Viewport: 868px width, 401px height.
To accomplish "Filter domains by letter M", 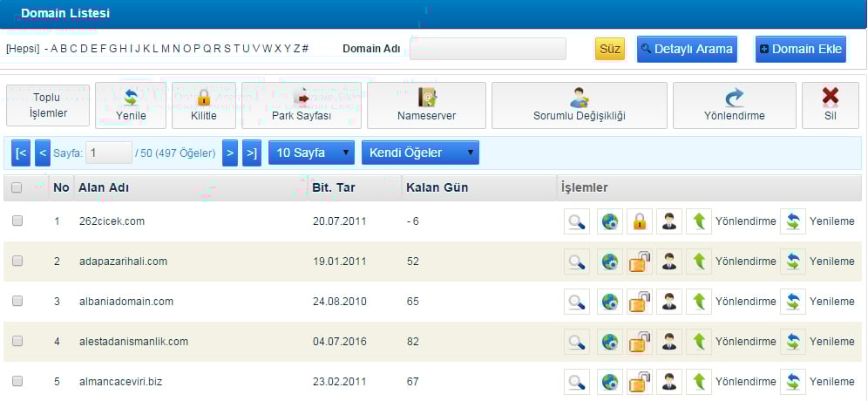I will (x=166, y=49).
